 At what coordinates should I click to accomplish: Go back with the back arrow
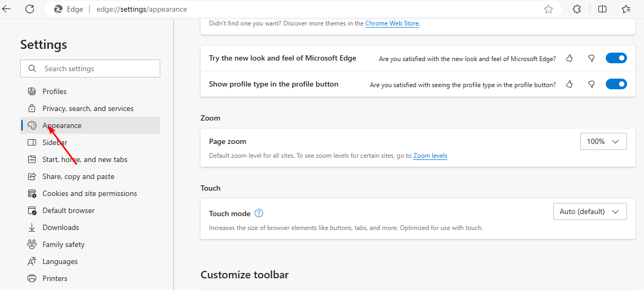(7, 9)
